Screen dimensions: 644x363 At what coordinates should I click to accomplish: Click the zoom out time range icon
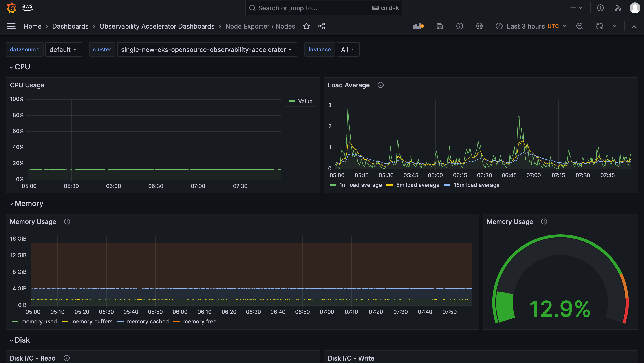click(580, 26)
